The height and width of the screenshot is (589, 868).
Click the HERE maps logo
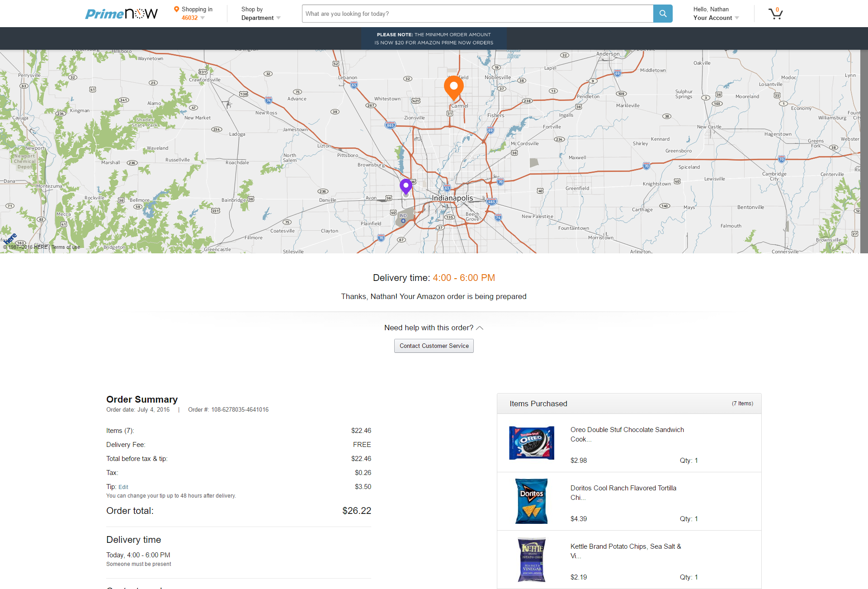click(x=11, y=238)
